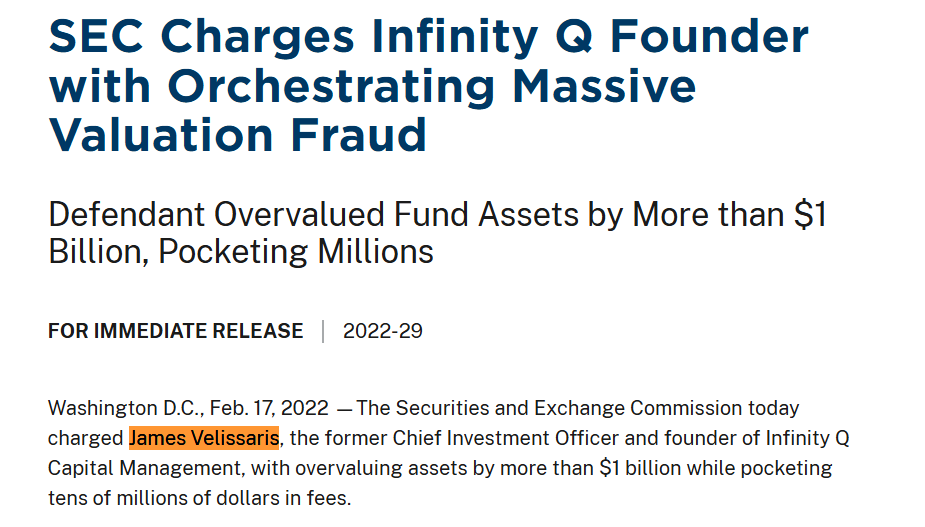This screenshot has width=925, height=527.
Task: Click 'Securities and Exchange Commission' in paragraph
Action: pyautogui.click(x=569, y=408)
